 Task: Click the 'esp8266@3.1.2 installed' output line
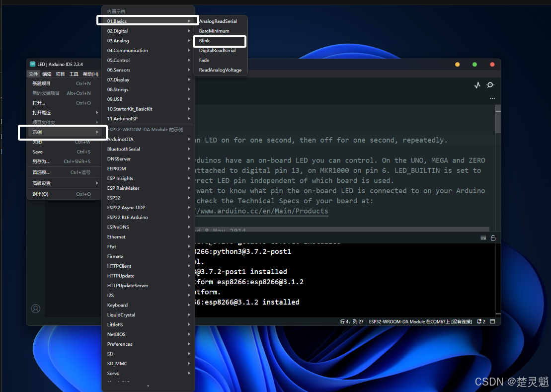coord(247,302)
